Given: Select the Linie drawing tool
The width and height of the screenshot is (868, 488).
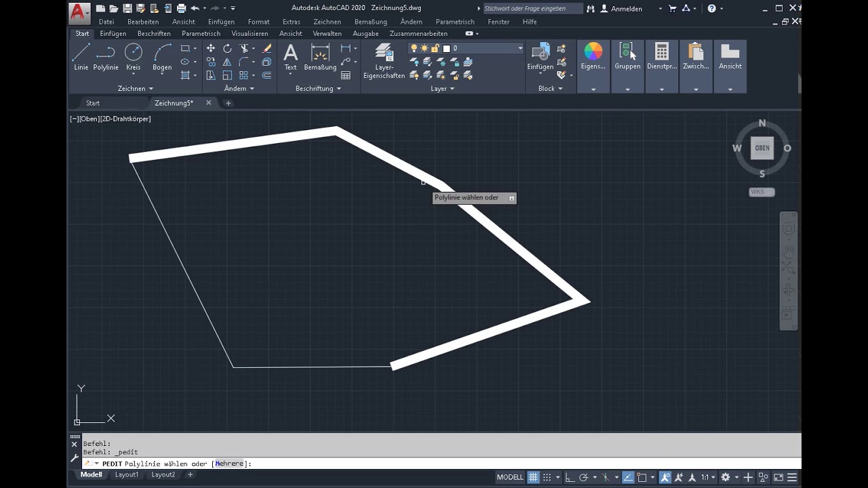Looking at the screenshot, I should coord(81,58).
